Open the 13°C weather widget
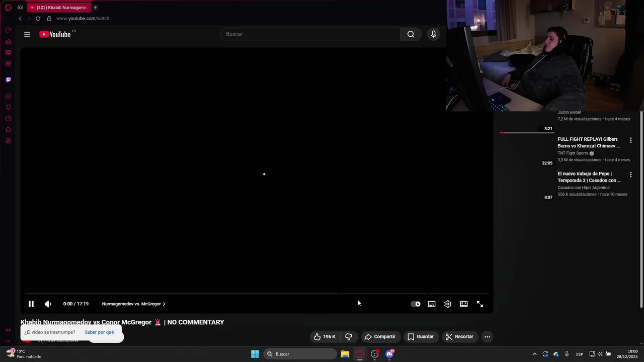 [24, 354]
